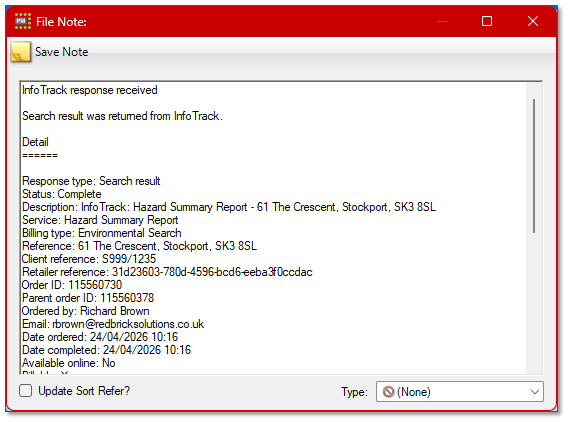Click the yellow Save Note sticky icon
This screenshot has width=568, height=422.
[x=21, y=52]
